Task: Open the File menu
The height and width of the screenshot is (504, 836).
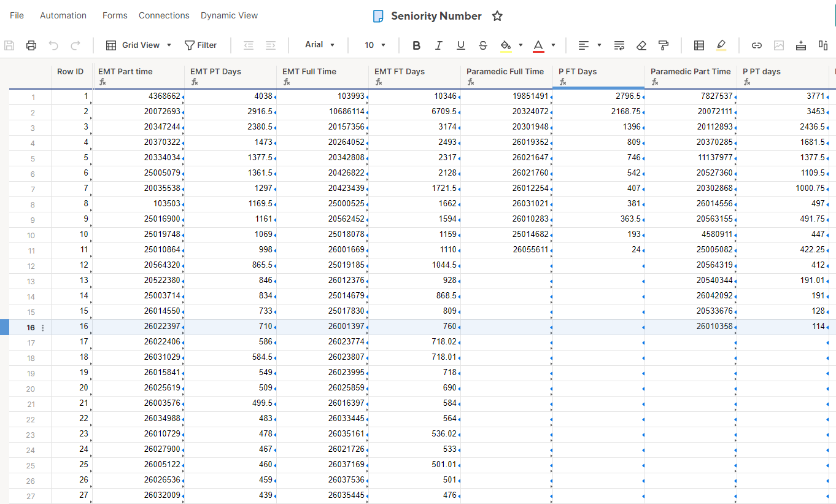Action: [17, 15]
